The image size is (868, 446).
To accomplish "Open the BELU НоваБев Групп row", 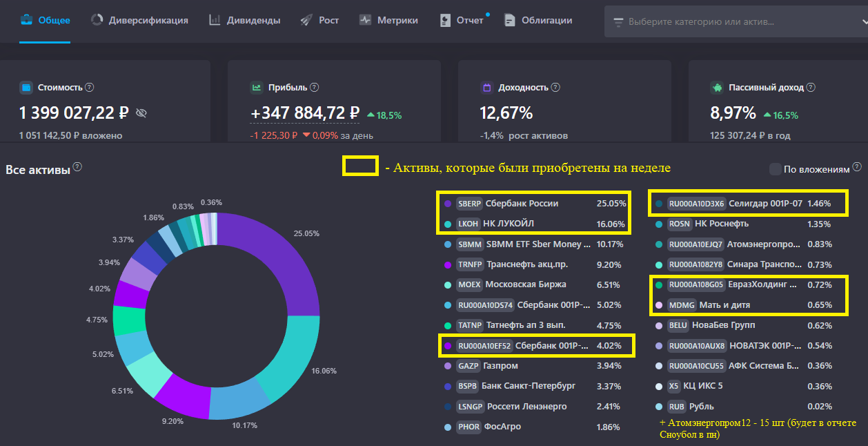I will 747,325.
